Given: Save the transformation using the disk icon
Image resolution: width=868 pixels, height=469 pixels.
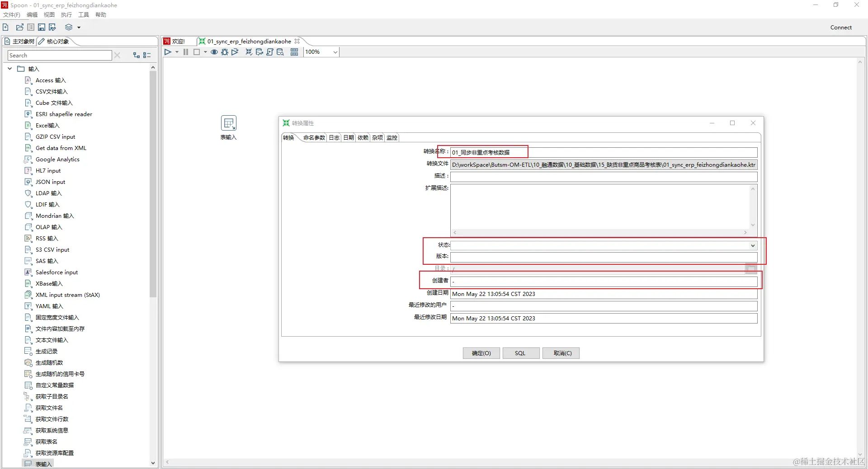Looking at the screenshot, I should 42,27.
